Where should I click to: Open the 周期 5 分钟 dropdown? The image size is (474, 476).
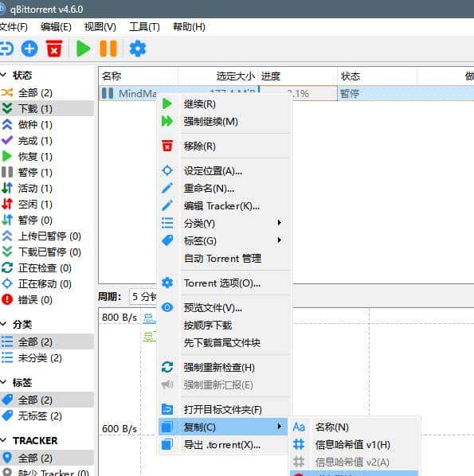(x=143, y=296)
